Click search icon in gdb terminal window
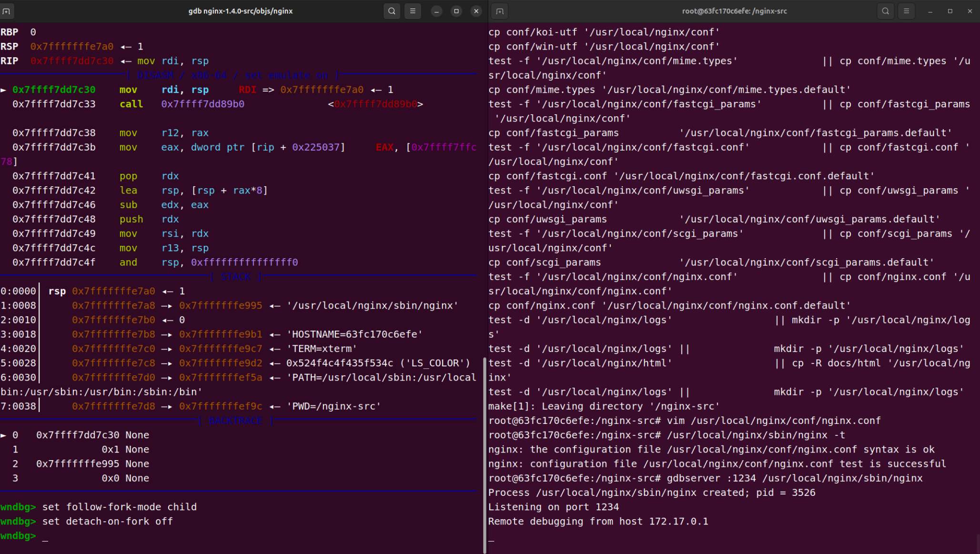The image size is (980, 554). (x=392, y=11)
